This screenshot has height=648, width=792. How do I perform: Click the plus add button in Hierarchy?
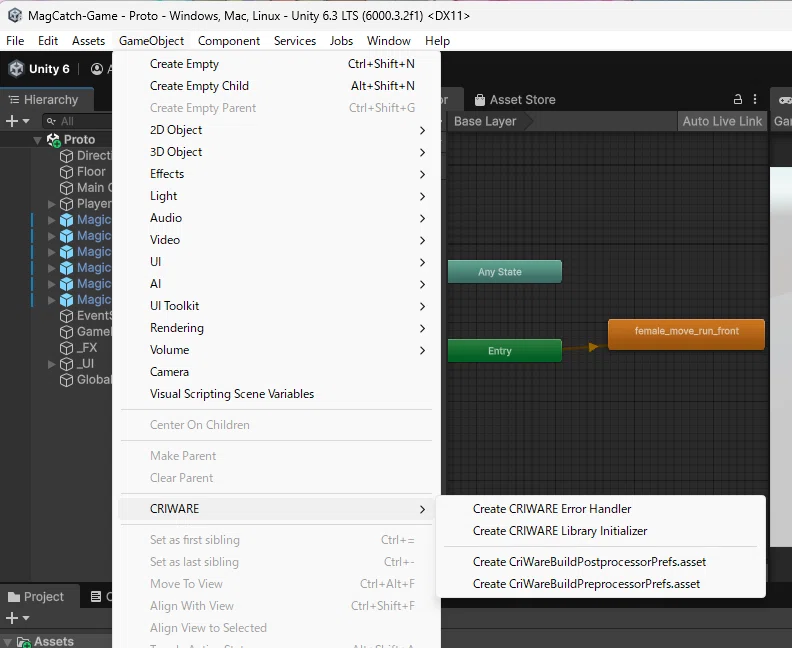12,121
